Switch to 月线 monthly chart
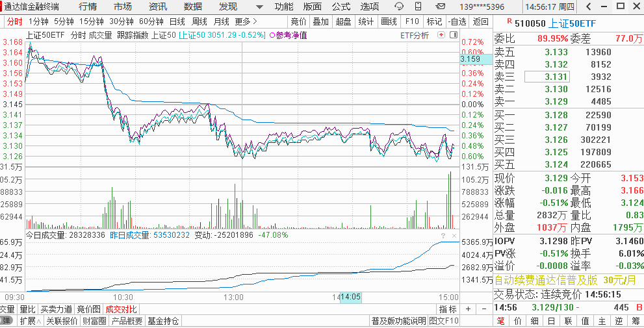 (x=221, y=21)
